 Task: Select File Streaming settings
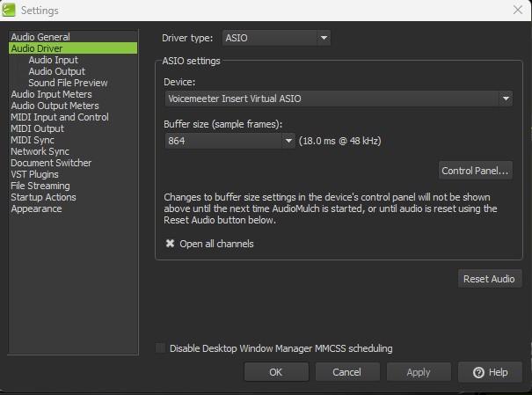tap(40, 186)
